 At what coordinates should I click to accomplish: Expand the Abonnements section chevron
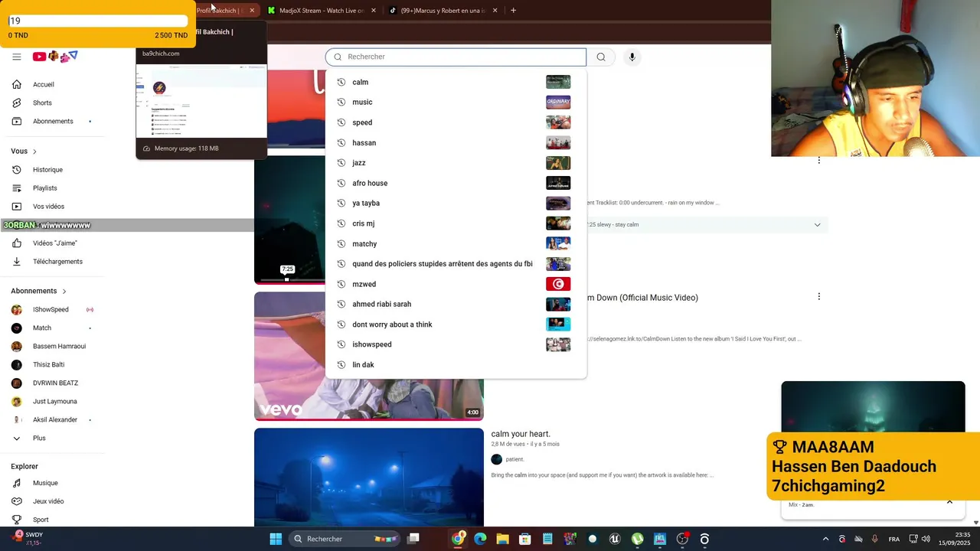[64, 292]
